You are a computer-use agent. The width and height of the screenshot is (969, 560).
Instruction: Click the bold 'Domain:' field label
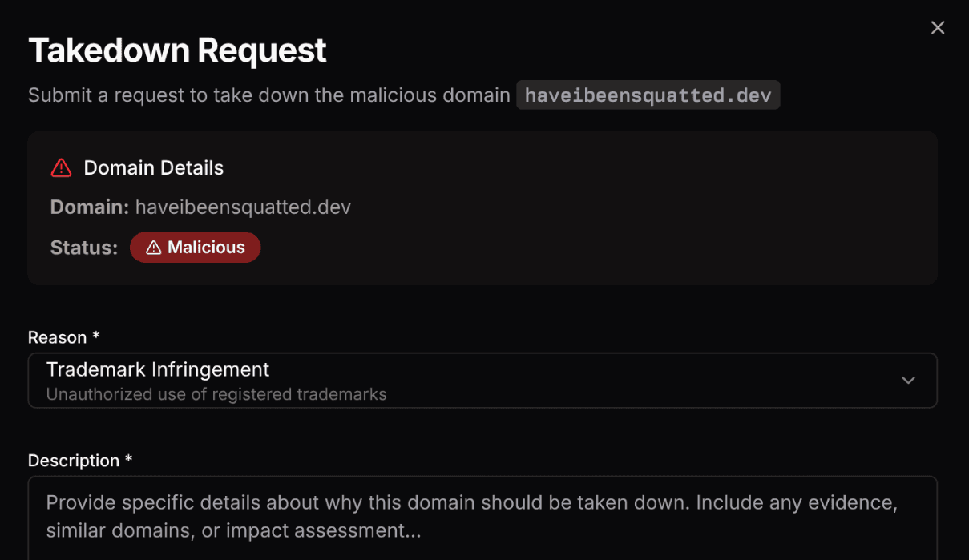89,207
